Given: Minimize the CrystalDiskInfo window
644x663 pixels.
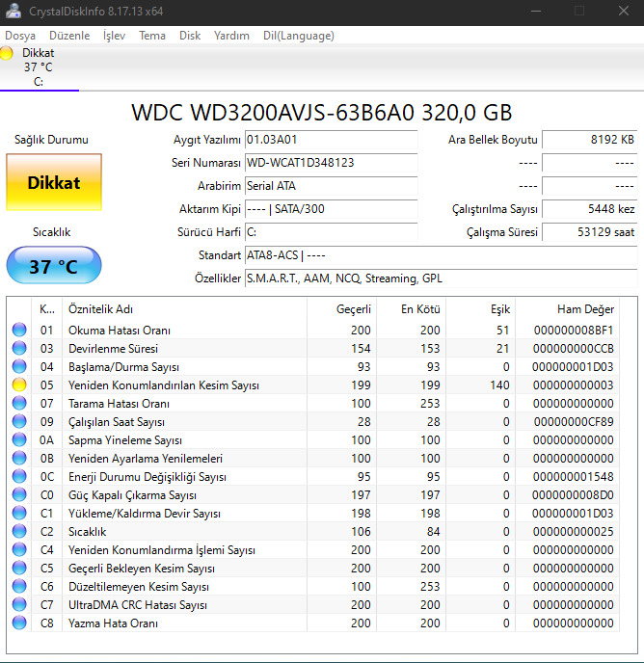Looking at the screenshot, I should pos(536,11).
